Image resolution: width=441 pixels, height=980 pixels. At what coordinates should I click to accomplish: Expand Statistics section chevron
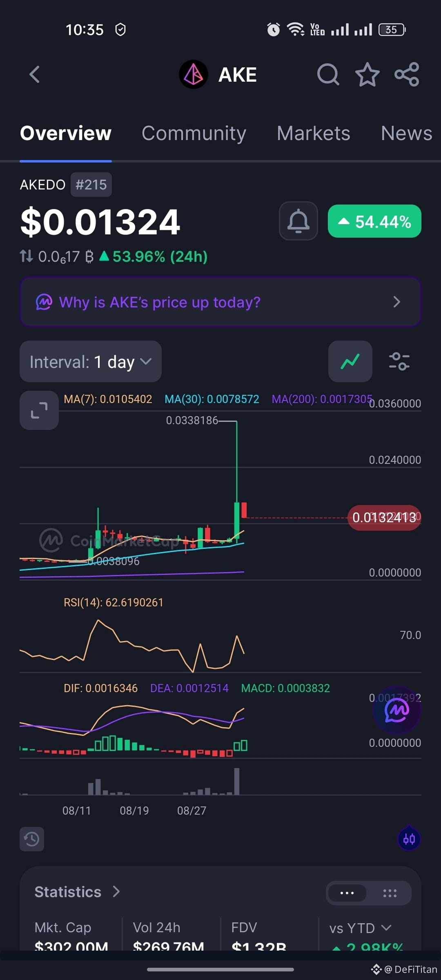pyautogui.click(x=116, y=892)
